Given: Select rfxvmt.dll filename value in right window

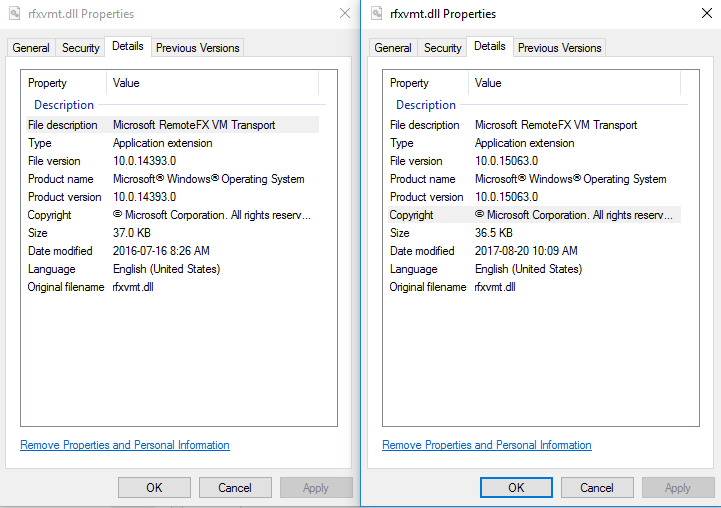Looking at the screenshot, I should [495, 287].
